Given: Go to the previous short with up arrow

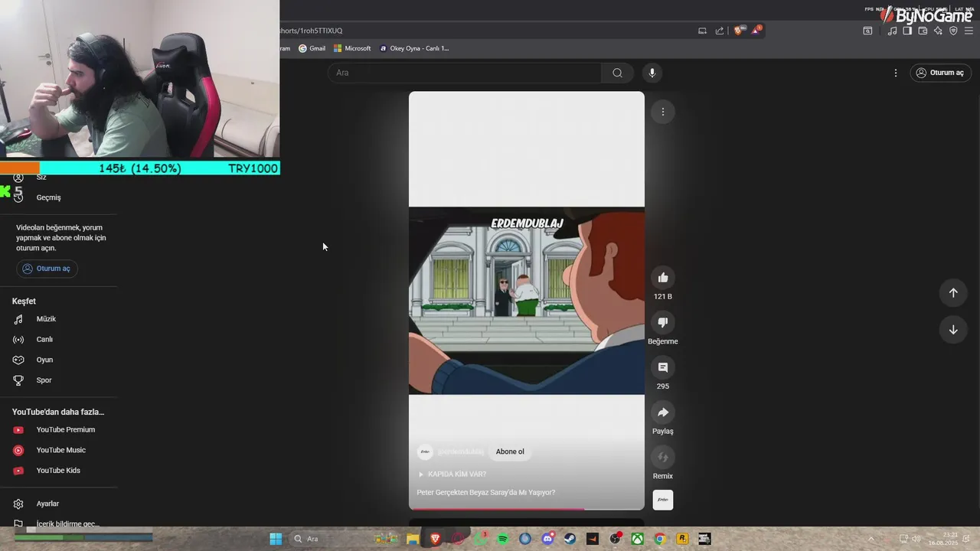Looking at the screenshot, I should (x=953, y=292).
